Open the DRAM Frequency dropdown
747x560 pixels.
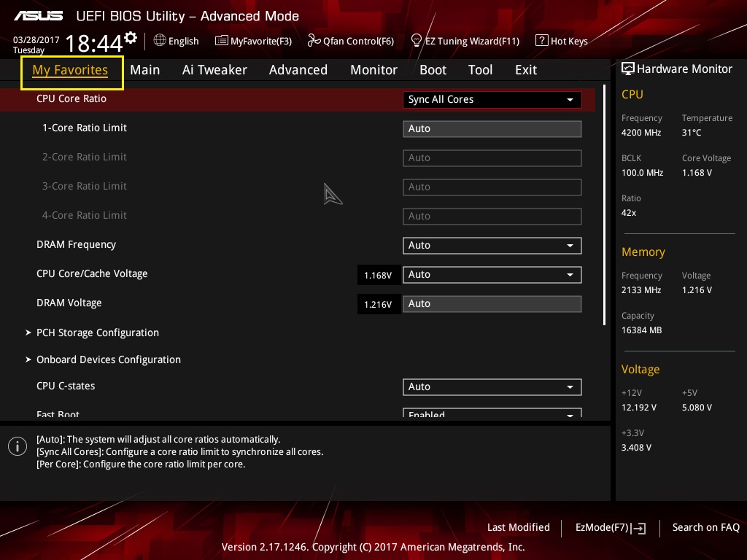tap(492, 245)
